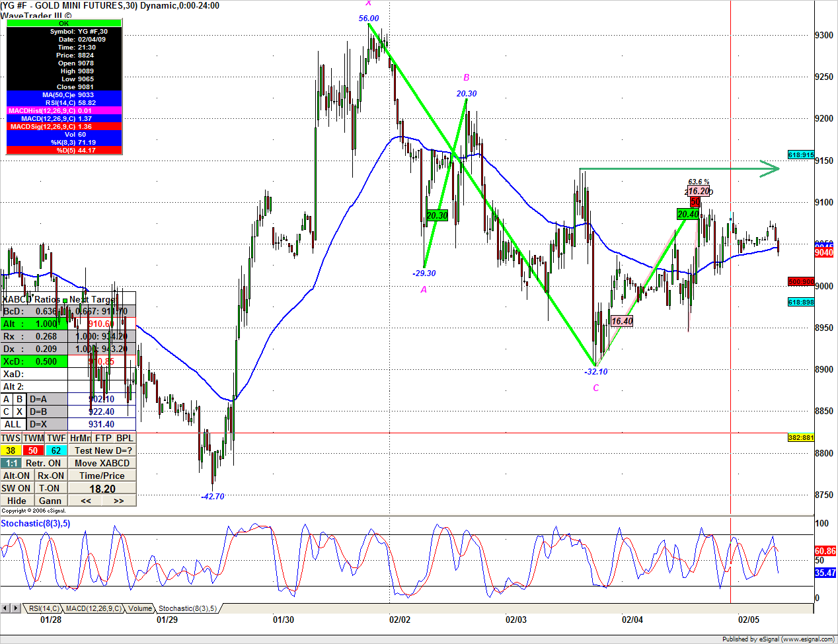Click the C point selector

pyautogui.click(x=7, y=411)
